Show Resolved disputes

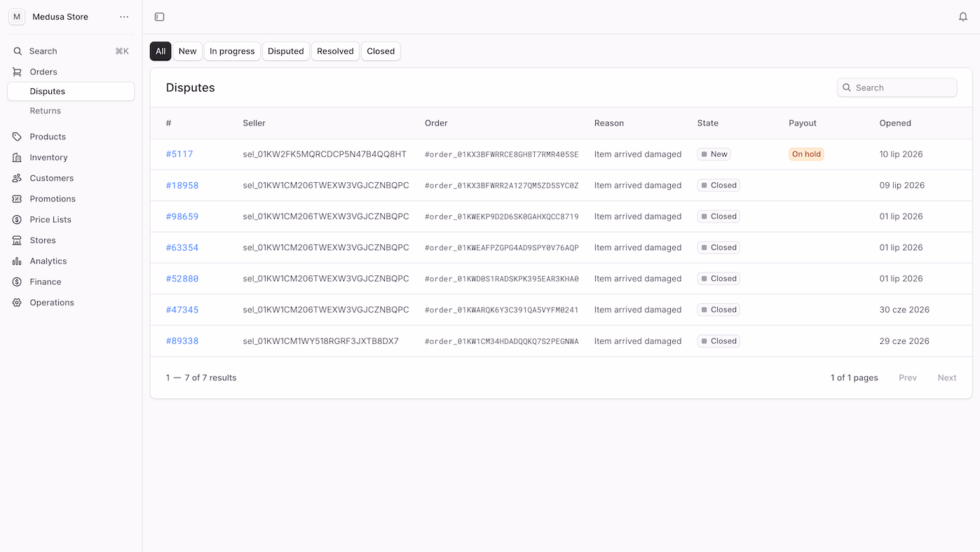click(335, 51)
